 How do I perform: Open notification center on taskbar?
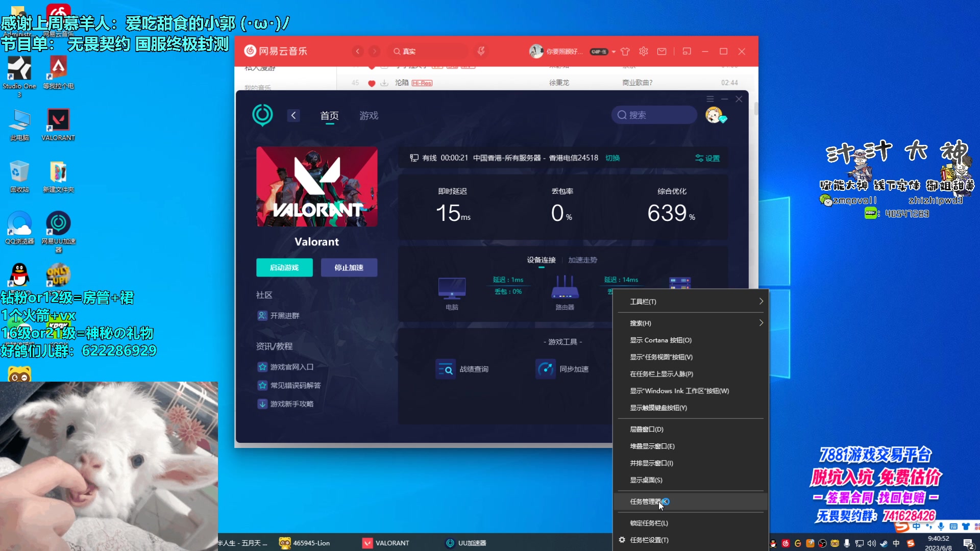(x=968, y=544)
